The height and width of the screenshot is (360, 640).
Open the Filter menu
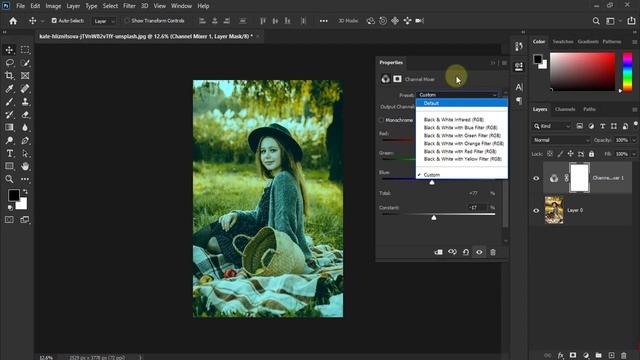click(x=129, y=6)
